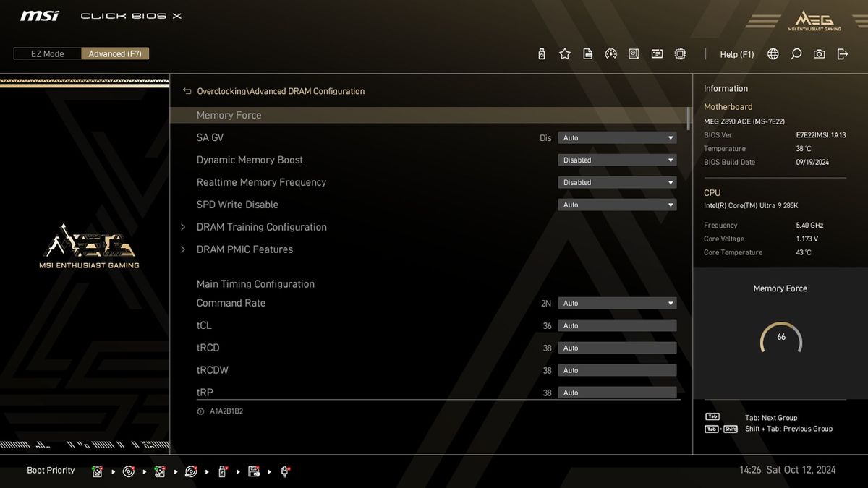
Task: Exit the BIOS via the exit icon
Action: (x=842, y=54)
